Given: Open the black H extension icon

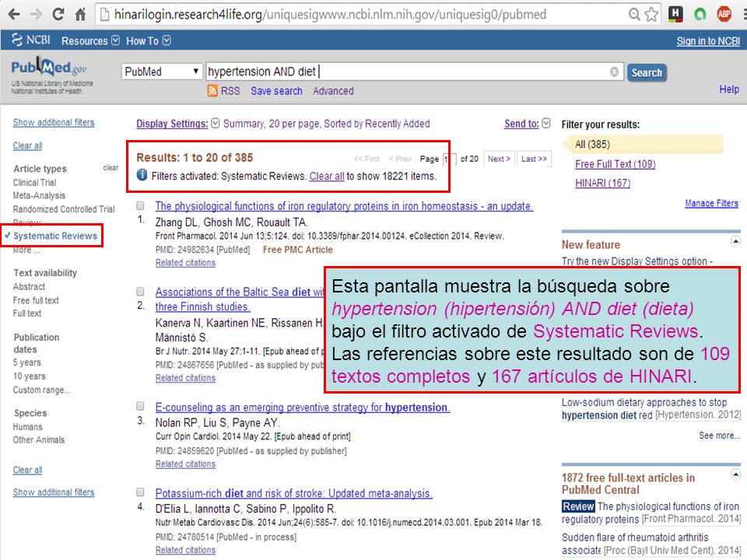Looking at the screenshot, I should tap(675, 14).
